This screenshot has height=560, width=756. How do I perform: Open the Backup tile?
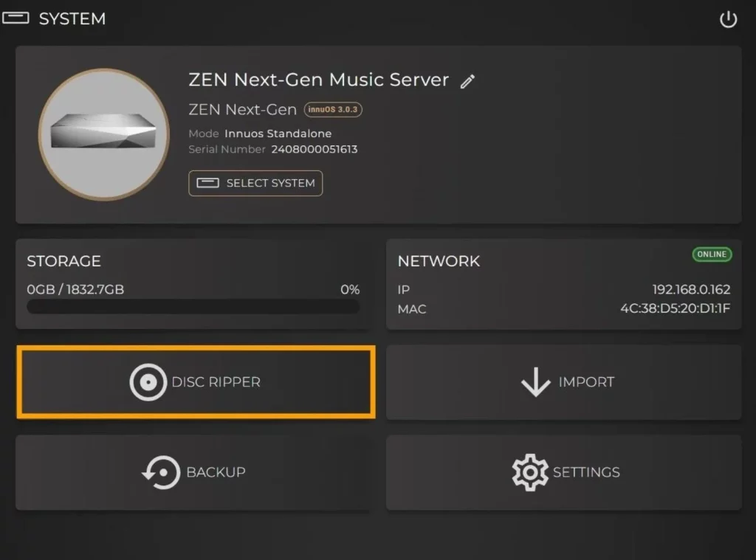[194, 472]
